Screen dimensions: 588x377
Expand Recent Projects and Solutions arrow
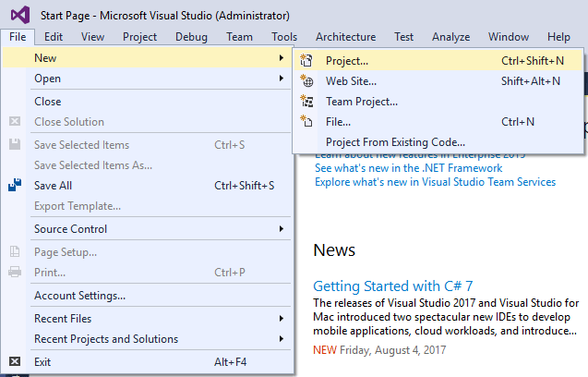click(282, 339)
